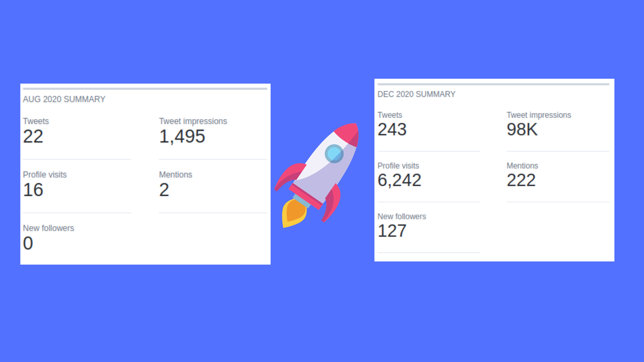Viewport: 644px width, 362px height.
Task: Click the New followers 127 in Dec
Action: 392,230
